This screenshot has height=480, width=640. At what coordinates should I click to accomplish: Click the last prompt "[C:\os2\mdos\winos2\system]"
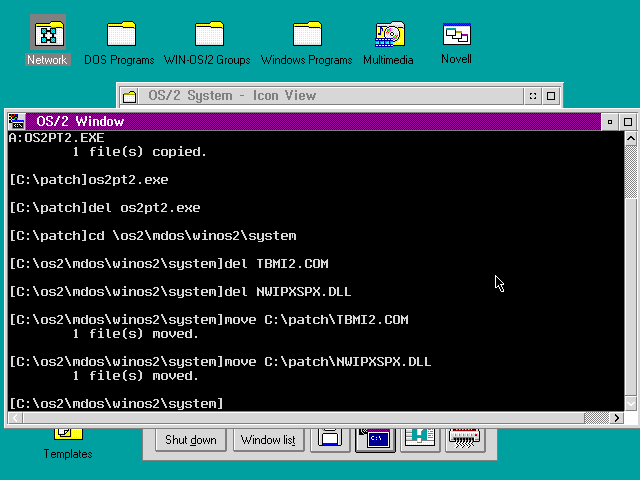tap(116, 404)
